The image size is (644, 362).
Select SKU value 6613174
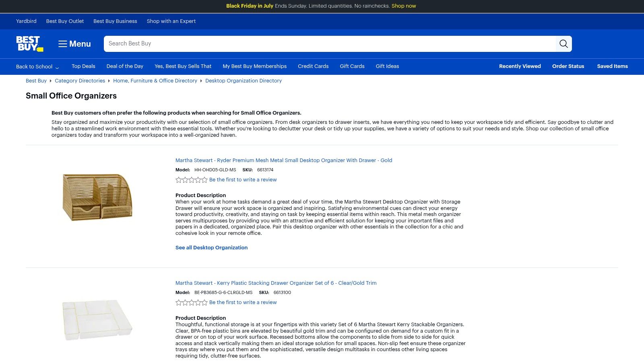[x=265, y=170]
